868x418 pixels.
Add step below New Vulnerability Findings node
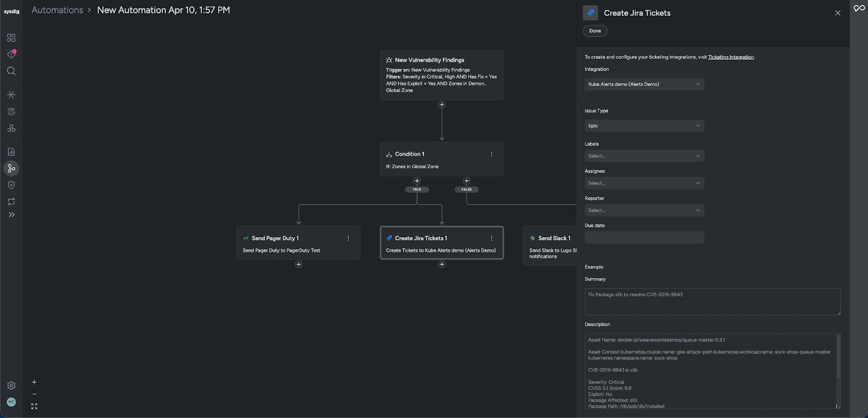442,105
